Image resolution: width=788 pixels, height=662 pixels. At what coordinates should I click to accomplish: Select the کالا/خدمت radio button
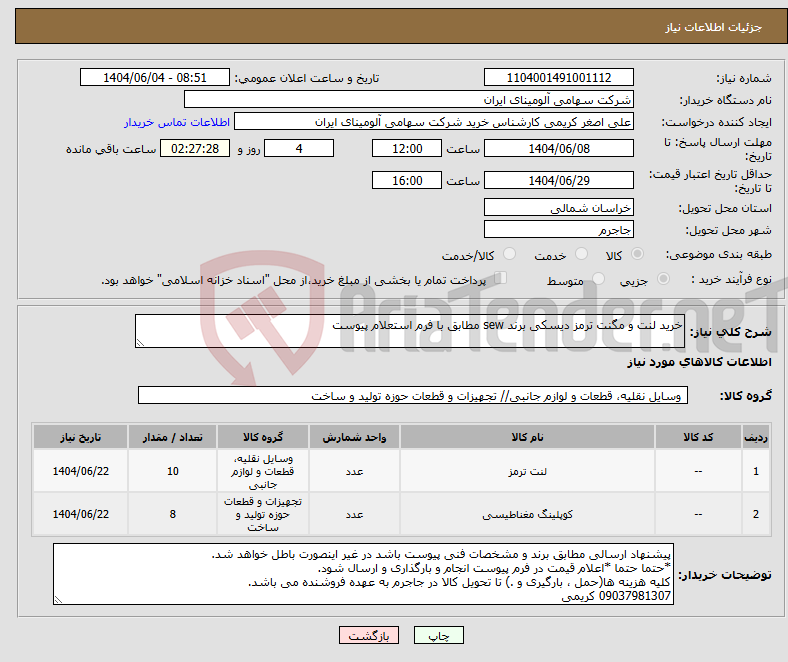tap(509, 254)
